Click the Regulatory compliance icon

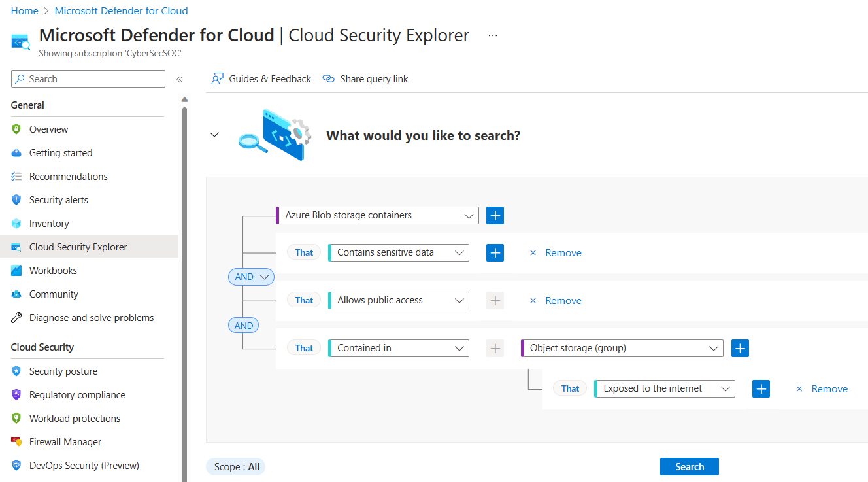pyautogui.click(x=16, y=395)
